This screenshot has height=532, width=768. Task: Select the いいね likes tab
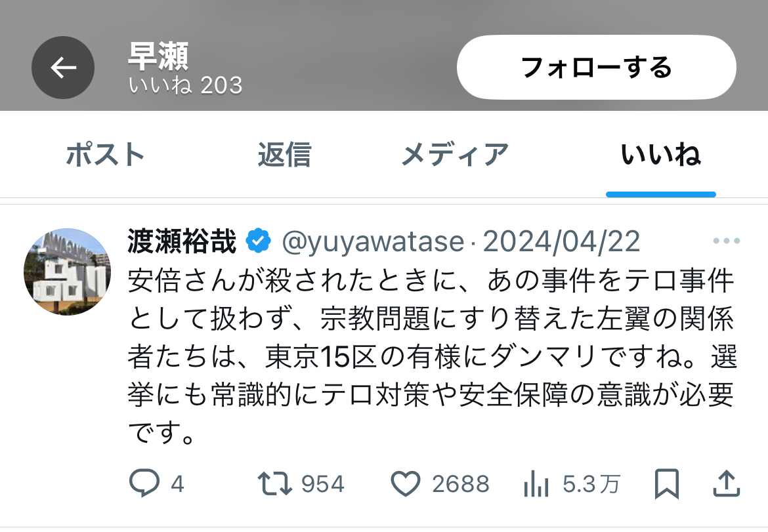pyautogui.click(x=661, y=155)
